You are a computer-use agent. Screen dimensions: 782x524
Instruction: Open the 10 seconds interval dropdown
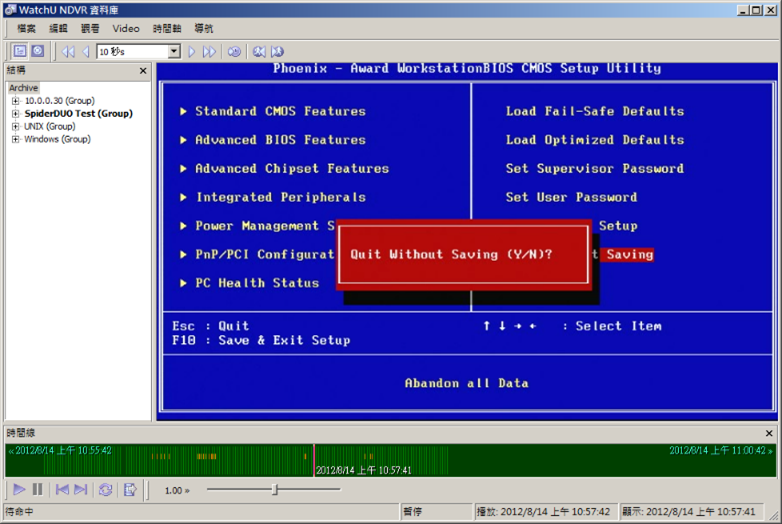coord(174,51)
